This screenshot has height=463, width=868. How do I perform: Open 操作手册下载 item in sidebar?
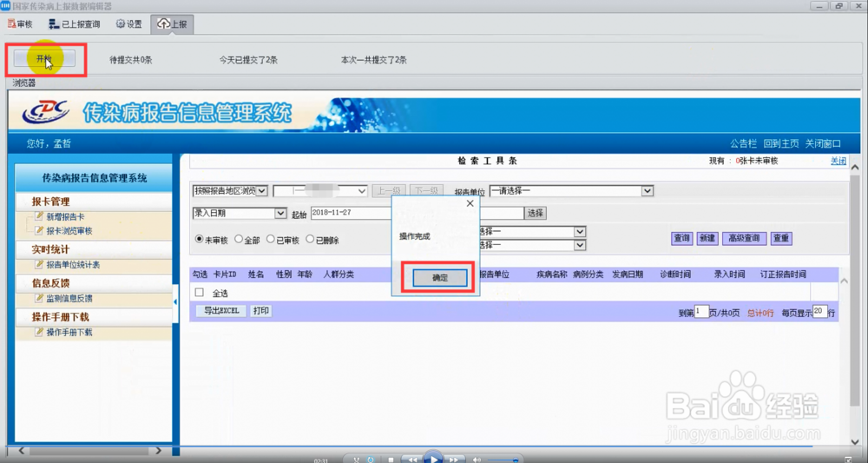(69, 333)
